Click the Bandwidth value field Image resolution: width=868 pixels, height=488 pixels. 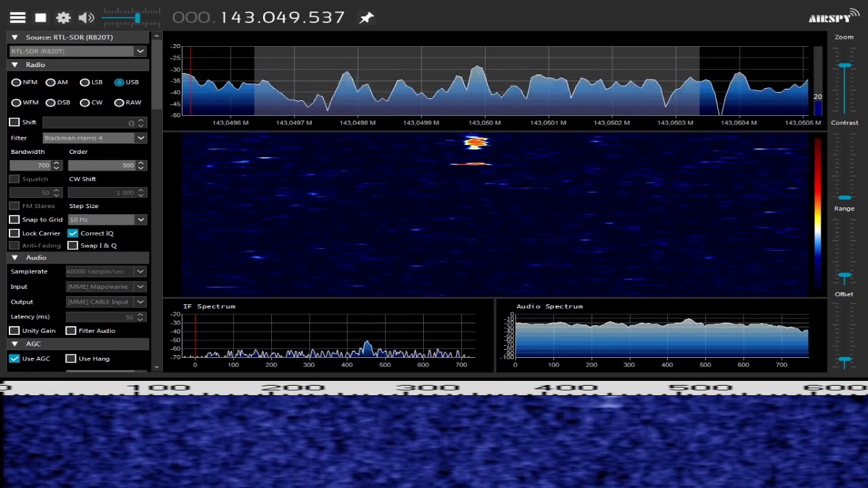(31, 165)
